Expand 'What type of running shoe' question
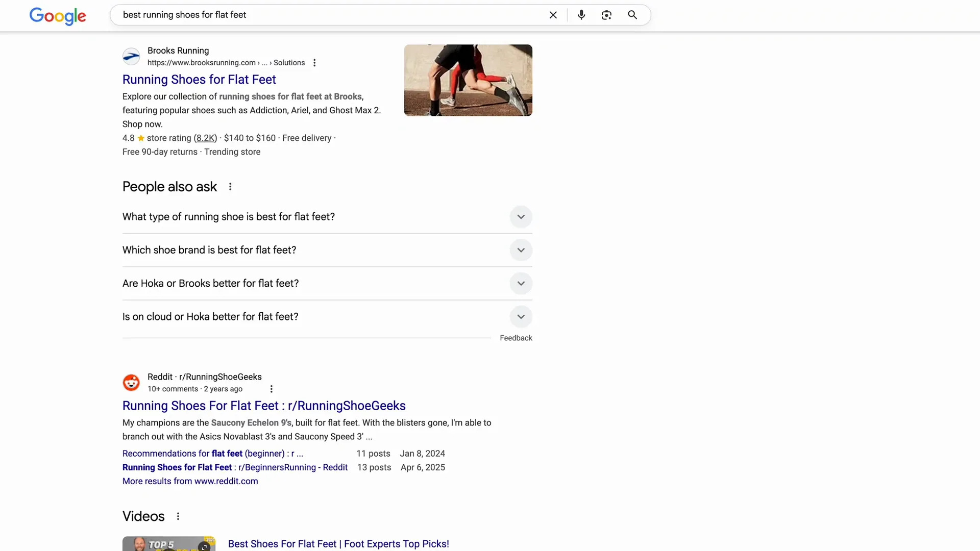The height and width of the screenshot is (551, 980). pyautogui.click(x=521, y=217)
